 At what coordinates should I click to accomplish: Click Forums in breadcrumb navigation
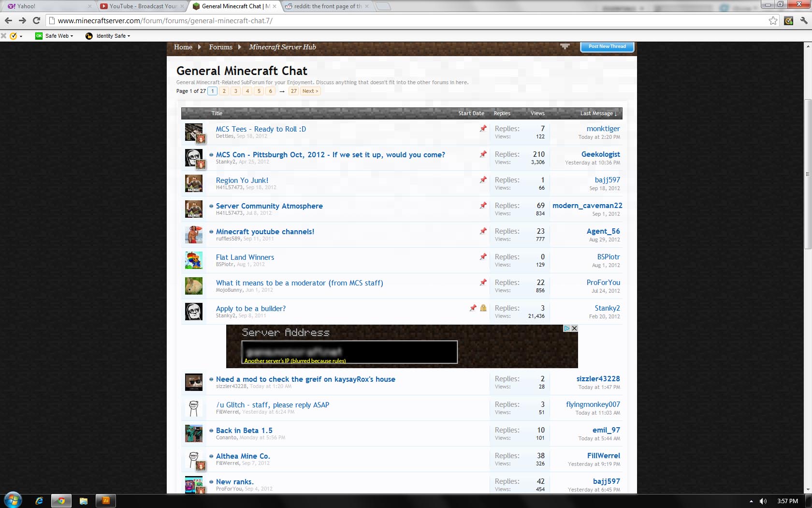tap(220, 47)
